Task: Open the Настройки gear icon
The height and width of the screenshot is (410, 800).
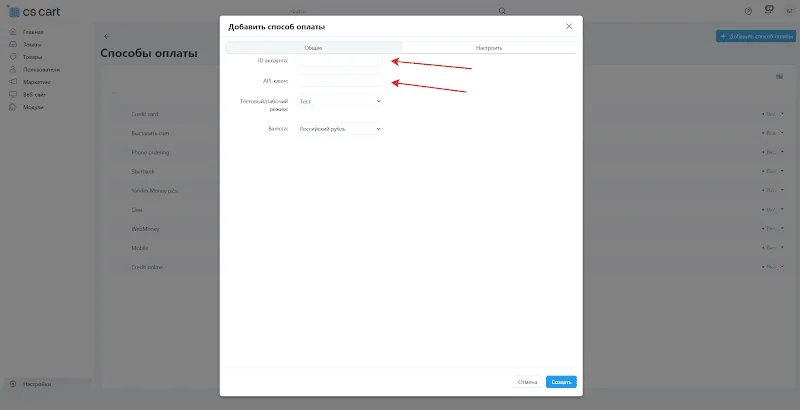Action: 13,384
